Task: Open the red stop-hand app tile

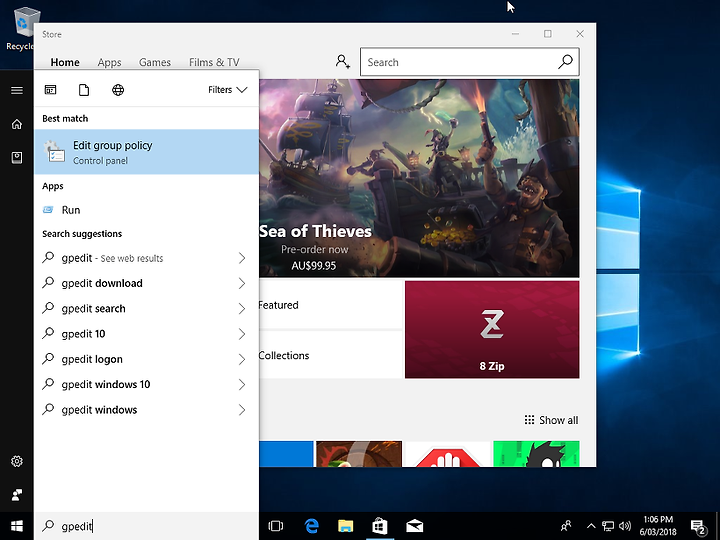Action: (x=448, y=454)
